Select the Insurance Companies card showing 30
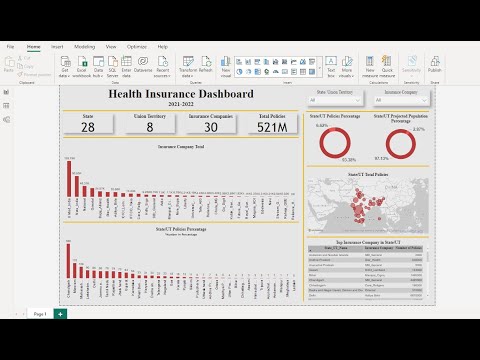 click(211, 123)
